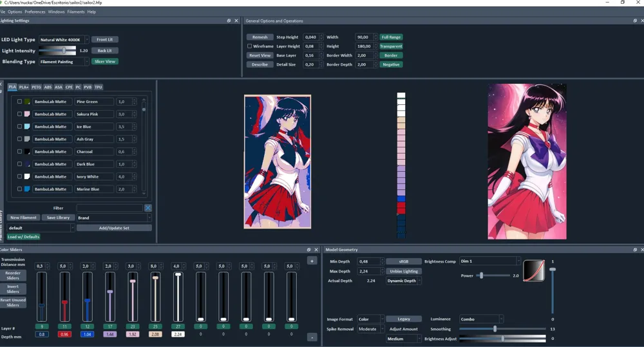Click the Back Lit button

pyautogui.click(x=105, y=50)
